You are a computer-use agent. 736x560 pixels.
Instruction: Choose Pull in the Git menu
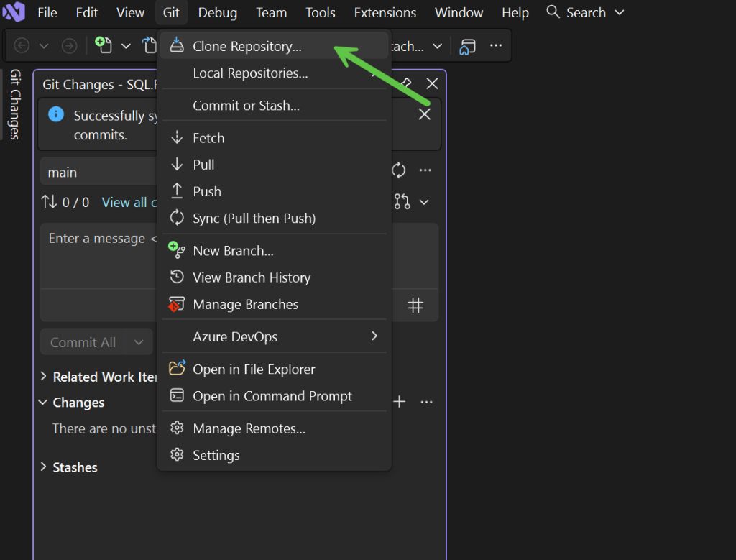coord(274,165)
